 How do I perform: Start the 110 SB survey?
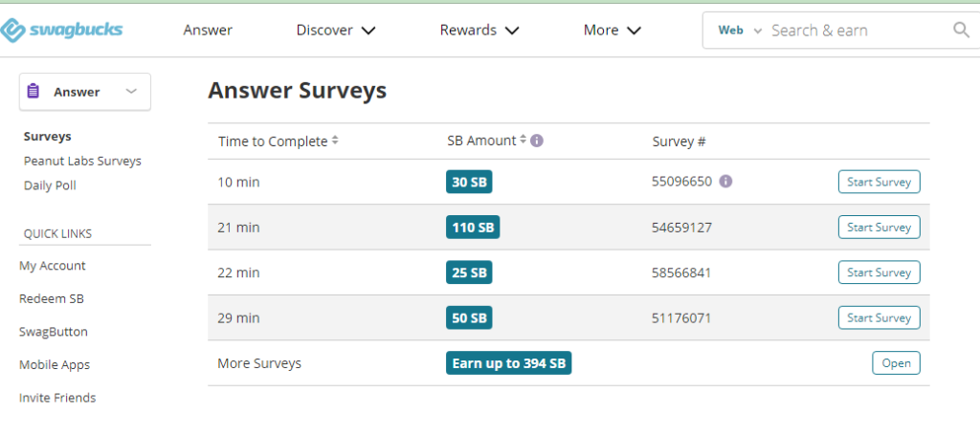[x=879, y=228]
